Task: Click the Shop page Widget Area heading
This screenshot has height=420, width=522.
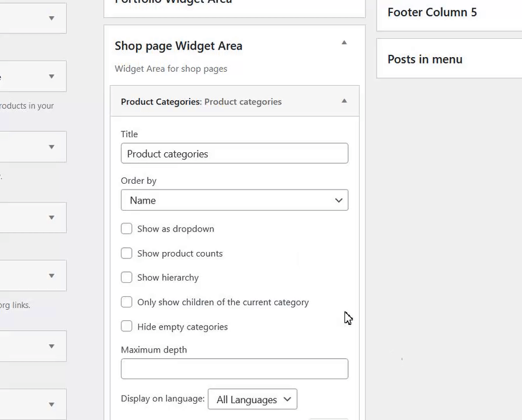Action: 178,45
